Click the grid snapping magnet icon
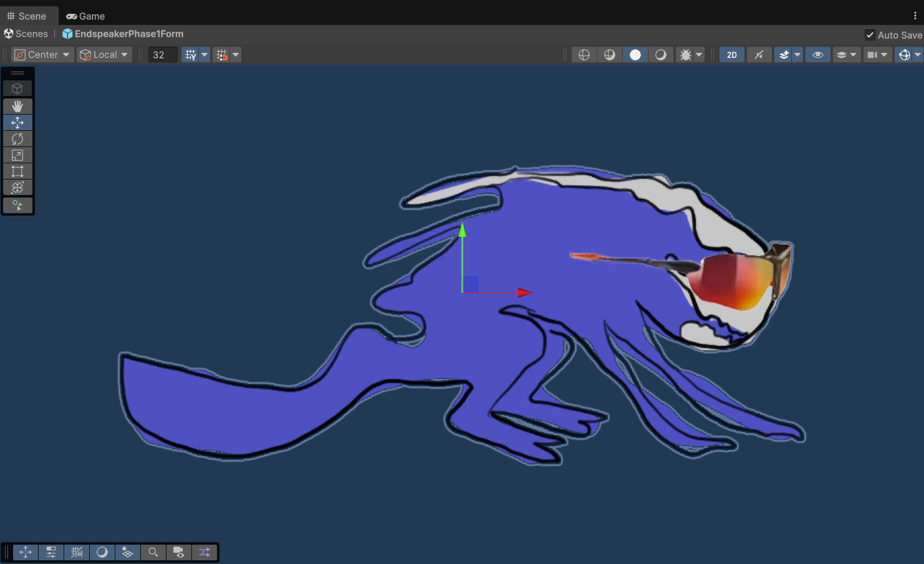 click(x=221, y=55)
